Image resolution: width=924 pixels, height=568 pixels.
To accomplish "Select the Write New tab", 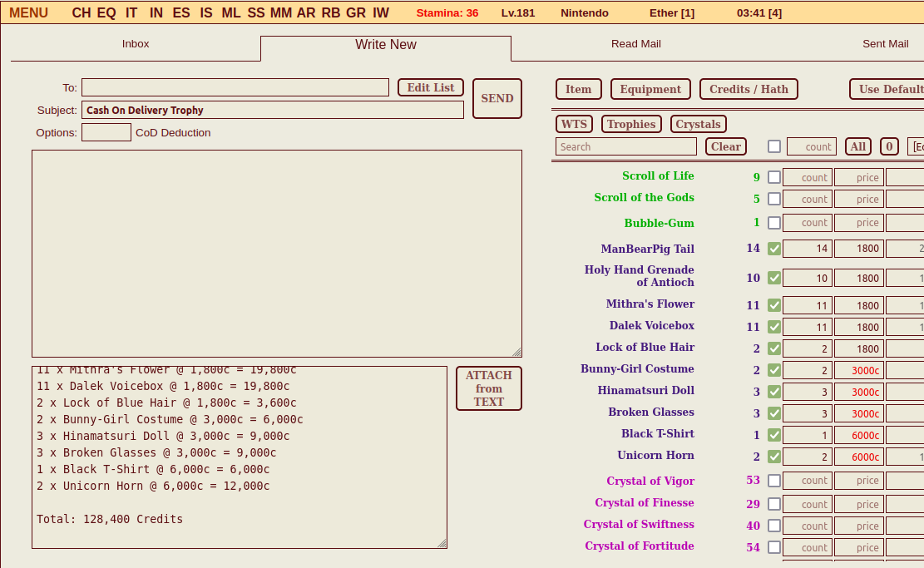I will pyautogui.click(x=386, y=45).
